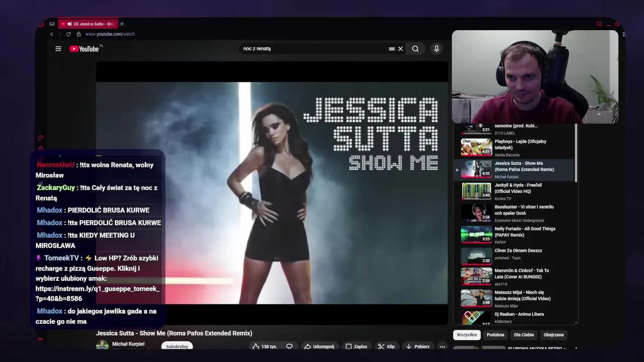Click the Jessica Sutta video player
644x362 pixels.
pyautogui.click(x=272, y=193)
